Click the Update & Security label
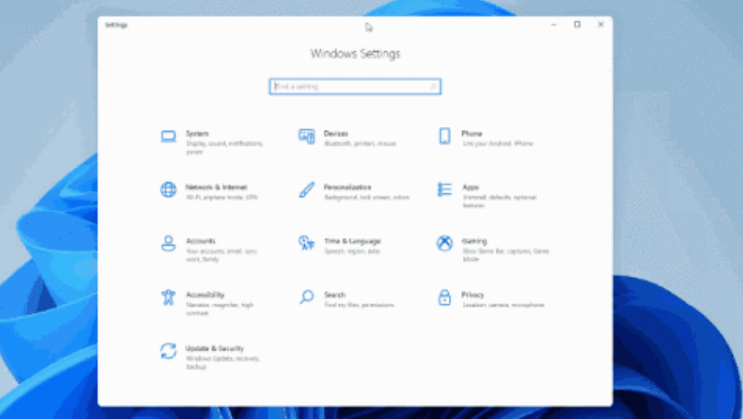 (215, 348)
